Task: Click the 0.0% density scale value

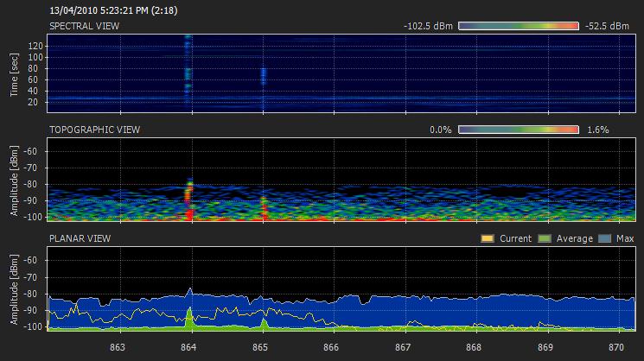Action: pyautogui.click(x=440, y=130)
